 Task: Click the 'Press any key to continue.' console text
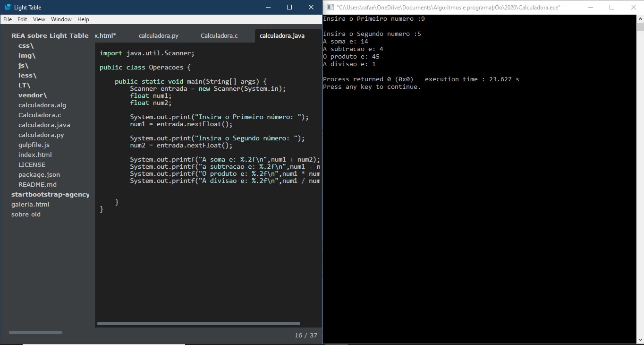pyautogui.click(x=372, y=86)
